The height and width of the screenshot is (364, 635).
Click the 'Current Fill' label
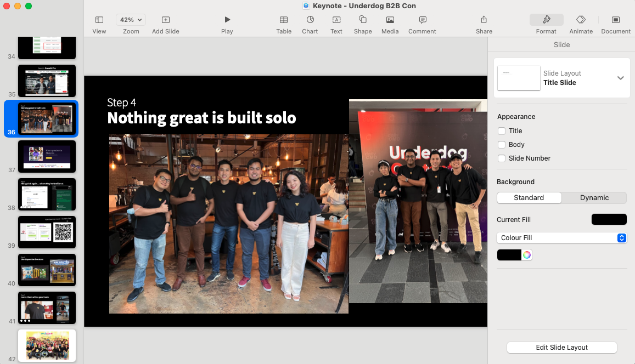(x=514, y=220)
